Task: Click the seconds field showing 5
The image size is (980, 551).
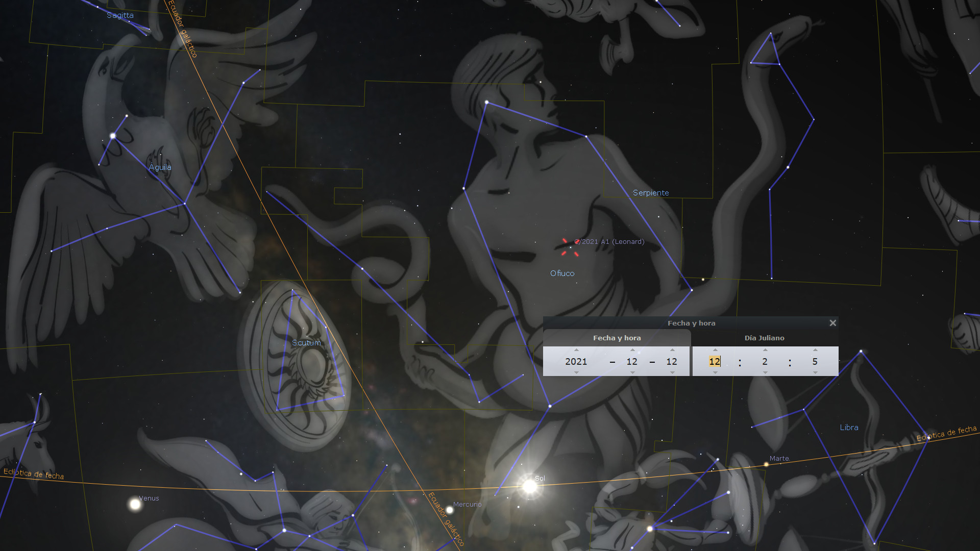Action: click(x=815, y=361)
